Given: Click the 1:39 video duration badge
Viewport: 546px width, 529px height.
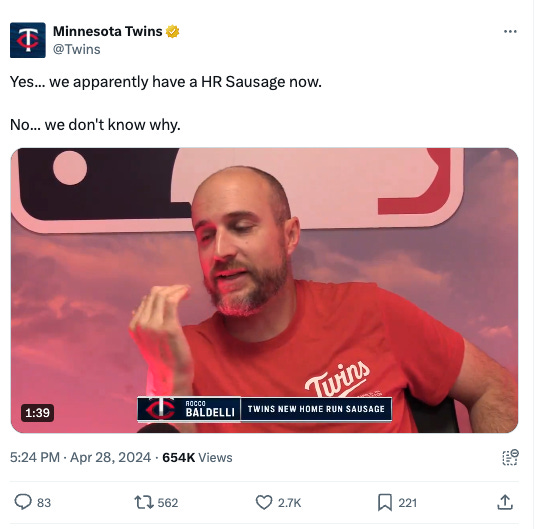Looking at the screenshot, I should coord(37,413).
